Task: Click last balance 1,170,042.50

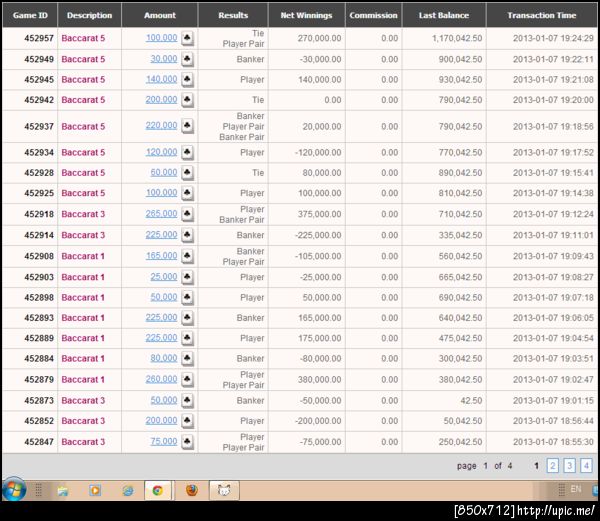Action: click(x=457, y=38)
